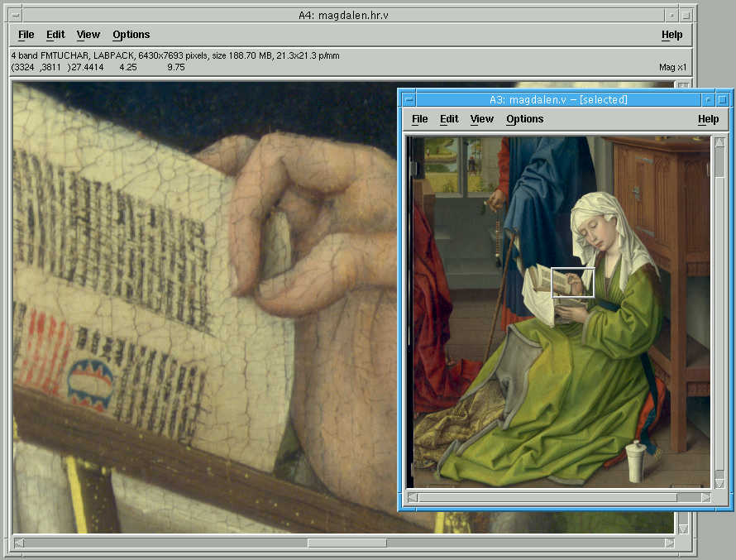
Task: Click left scroll arrow in A4 horizontal scrollbar
Action: click(19, 543)
